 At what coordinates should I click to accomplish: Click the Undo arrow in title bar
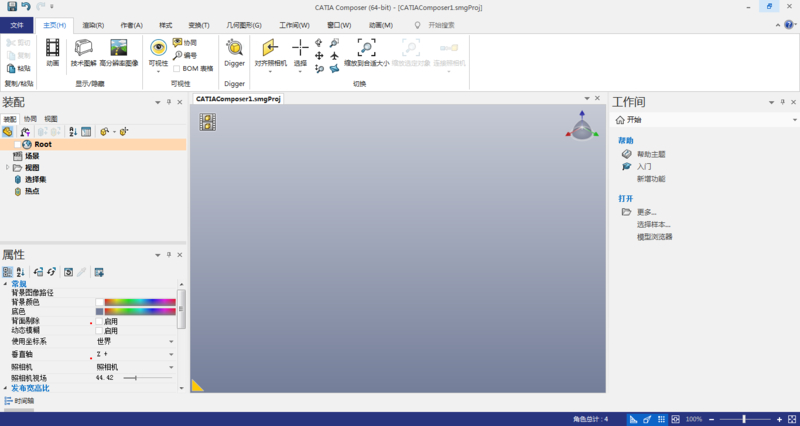(26, 7)
